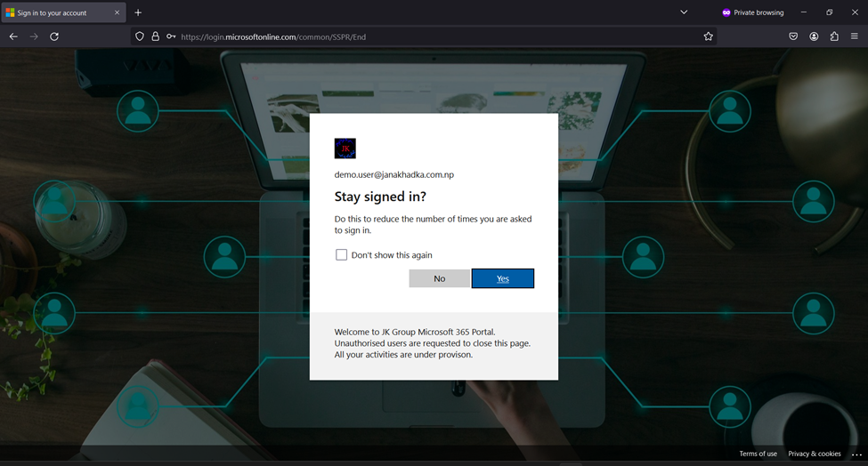Restore down the browser window

point(829,12)
